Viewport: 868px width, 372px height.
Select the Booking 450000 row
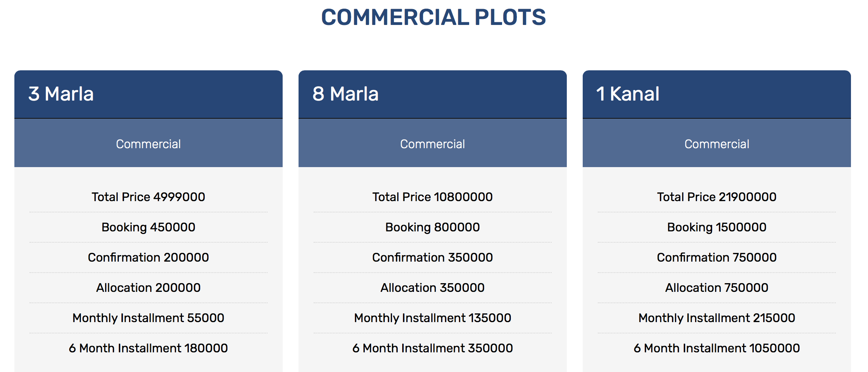(x=148, y=227)
